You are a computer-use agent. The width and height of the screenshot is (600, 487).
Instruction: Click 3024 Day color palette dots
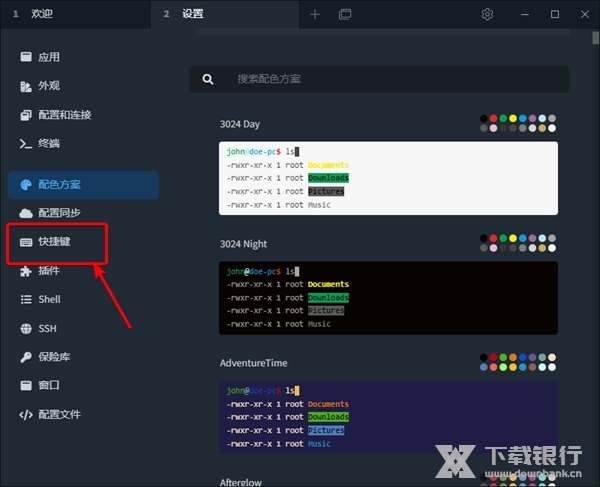pyautogui.click(x=518, y=123)
